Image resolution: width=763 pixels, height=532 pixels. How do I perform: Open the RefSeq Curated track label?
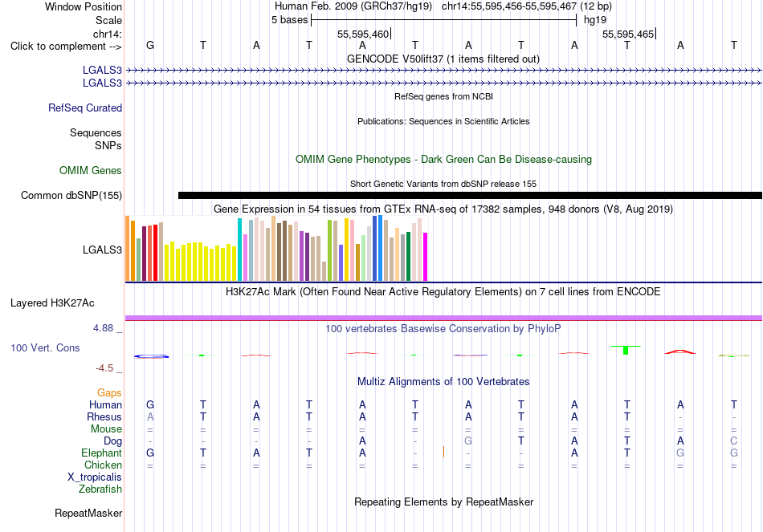pos(84,108)
